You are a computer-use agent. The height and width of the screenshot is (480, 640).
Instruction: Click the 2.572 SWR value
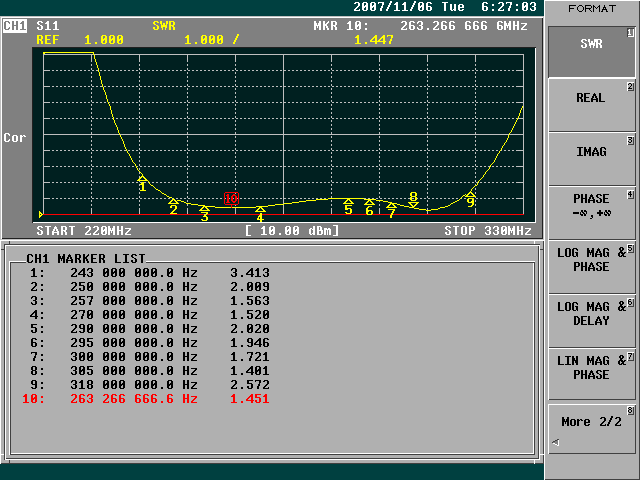pyautogui.click(x=250, y=385)
